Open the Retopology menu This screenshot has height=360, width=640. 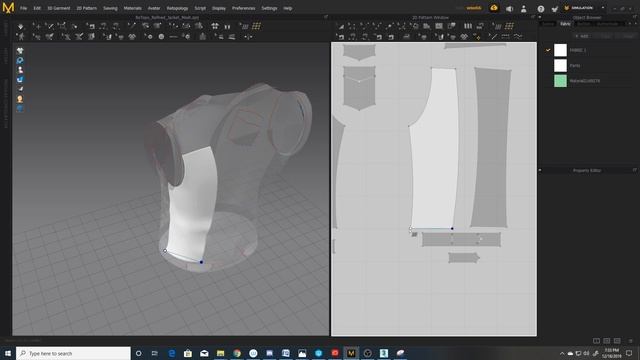(x=177, y=8)
